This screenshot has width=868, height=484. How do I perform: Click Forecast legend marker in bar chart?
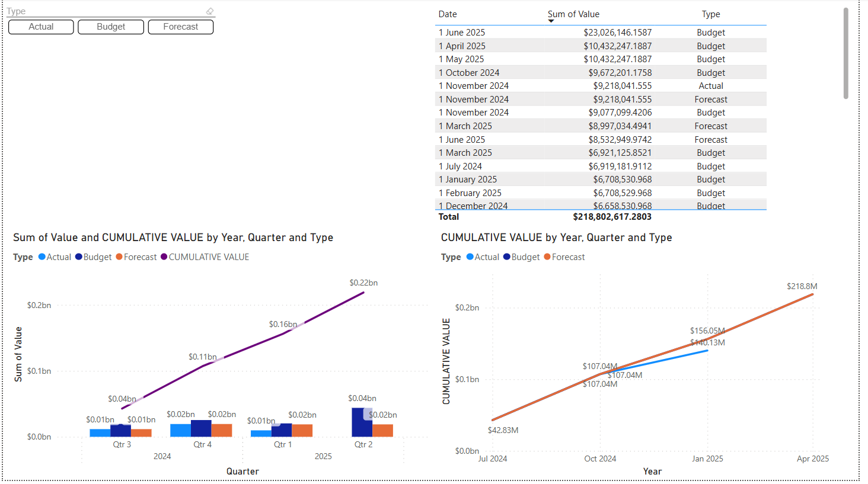click(x=119, y=257)
